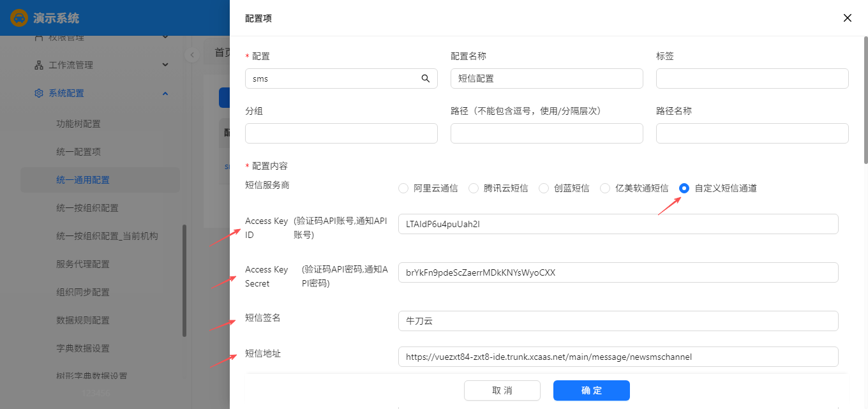Expand the 工作流管理 menu chevron
Image resolution: width=868 pixels, height=409 pixels.
click(165, 65)
